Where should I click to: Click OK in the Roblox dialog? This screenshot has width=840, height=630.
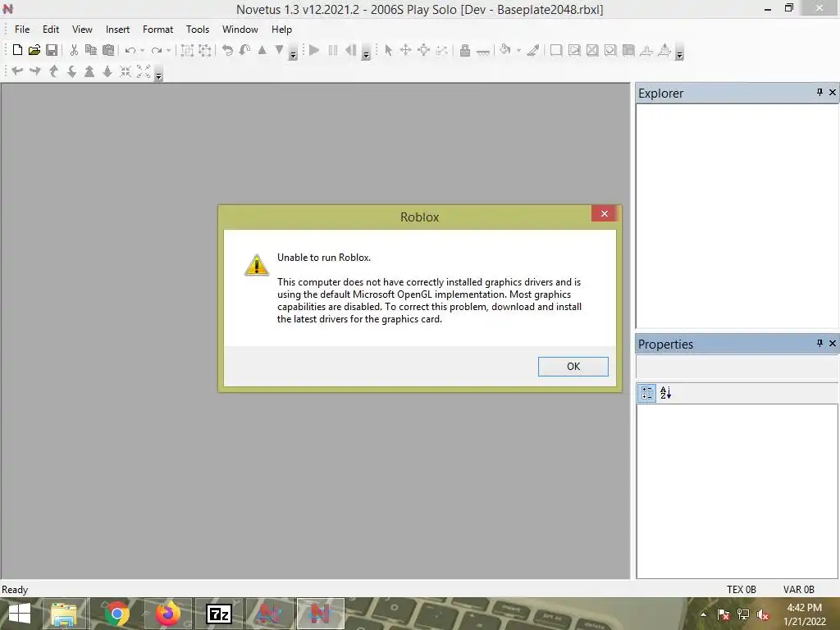[573, 367]
